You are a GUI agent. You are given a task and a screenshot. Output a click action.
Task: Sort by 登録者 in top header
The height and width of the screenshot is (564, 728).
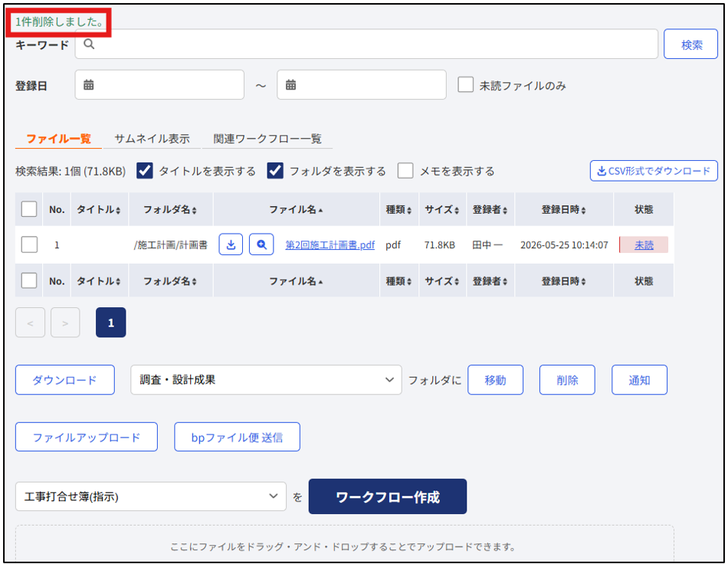490,210
